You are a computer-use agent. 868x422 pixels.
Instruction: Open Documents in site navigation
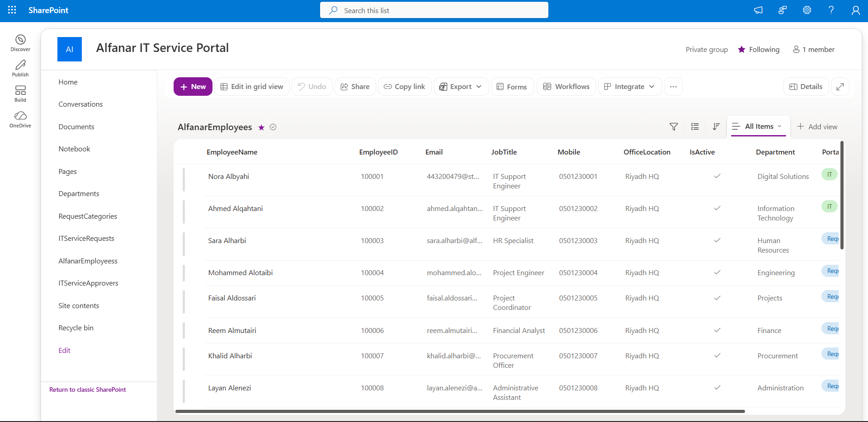(76, 127)
